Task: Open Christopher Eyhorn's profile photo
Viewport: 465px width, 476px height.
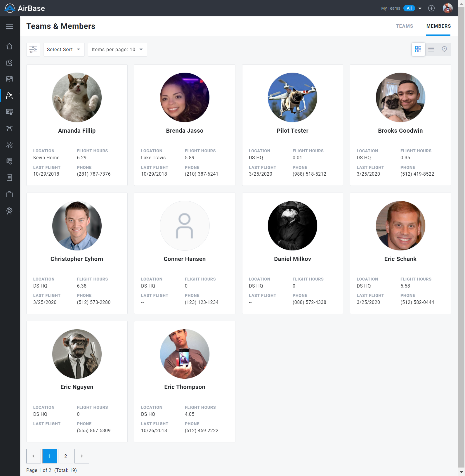Action: (x=77, y=226)
